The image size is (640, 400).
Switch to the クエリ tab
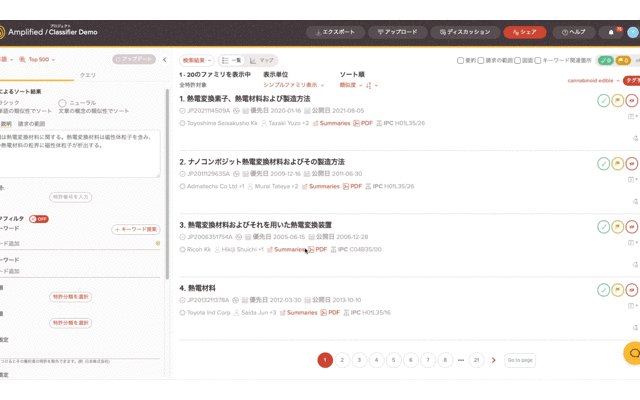tap(88, 75)
